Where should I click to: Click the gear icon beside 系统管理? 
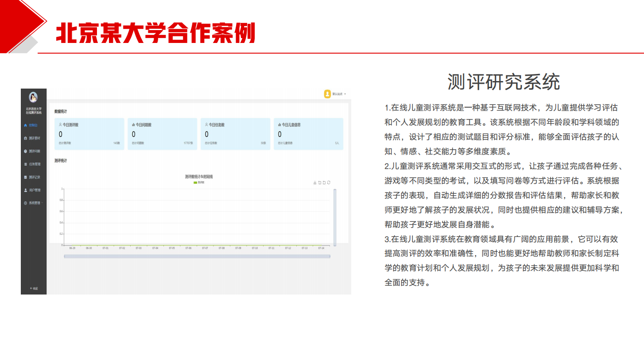(25, 203)
